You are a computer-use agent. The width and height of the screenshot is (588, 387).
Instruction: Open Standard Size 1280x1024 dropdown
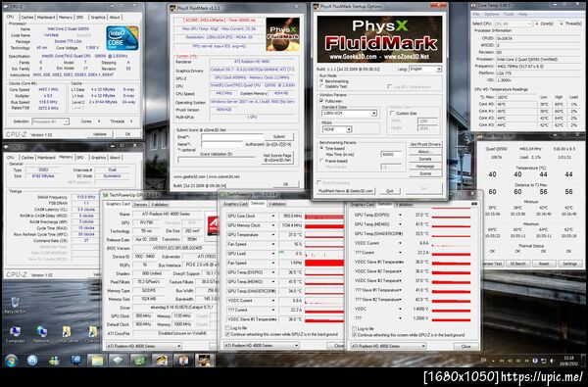tap(349, 114)
